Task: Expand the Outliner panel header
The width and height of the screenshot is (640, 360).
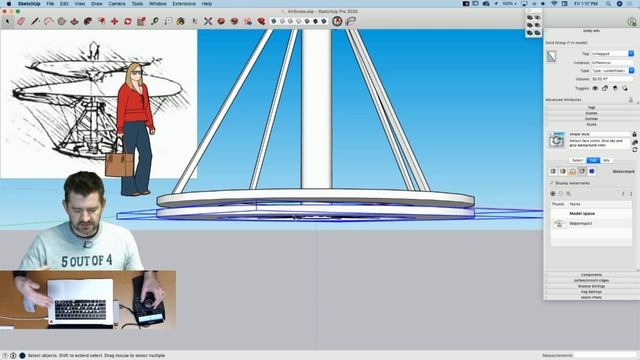Action: (591, 119)
